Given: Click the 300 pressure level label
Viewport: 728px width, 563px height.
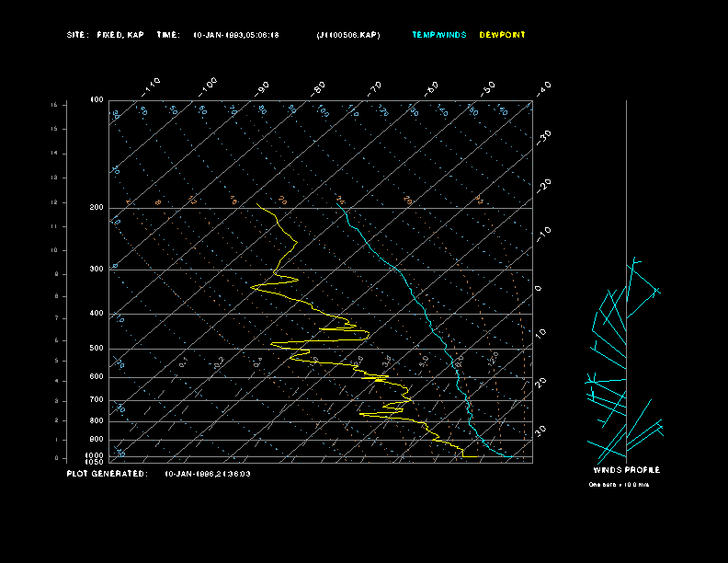Looking at the screenshot, I should click(x=97, y=269).
